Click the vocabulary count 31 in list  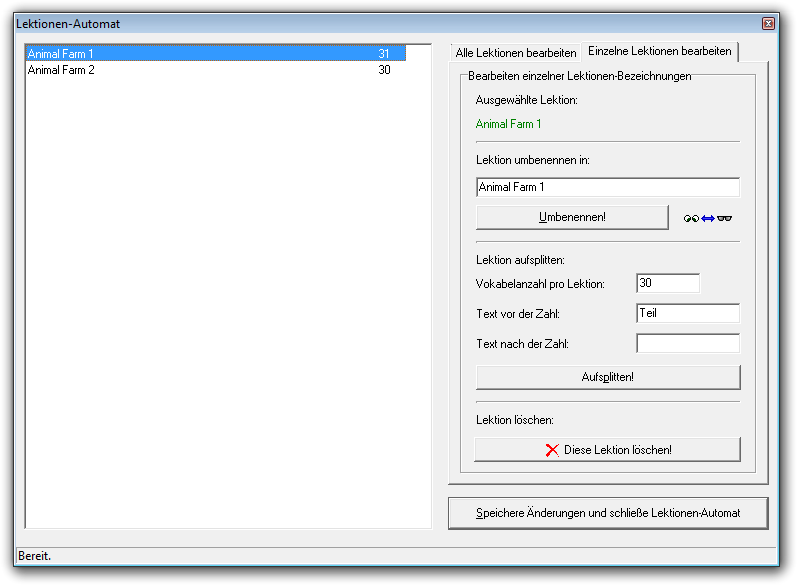coord(384,53)
